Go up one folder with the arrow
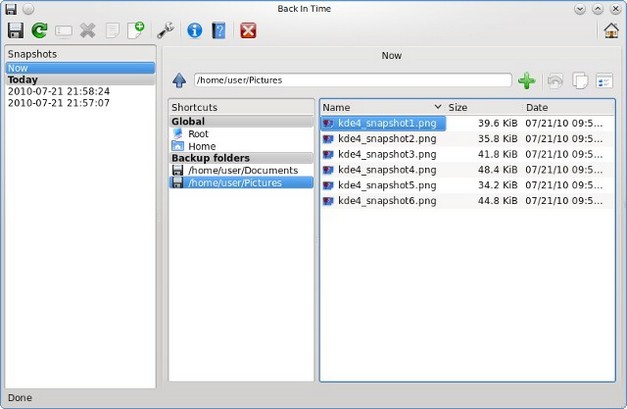Screen dimensions: 627x409 point(179,80)
